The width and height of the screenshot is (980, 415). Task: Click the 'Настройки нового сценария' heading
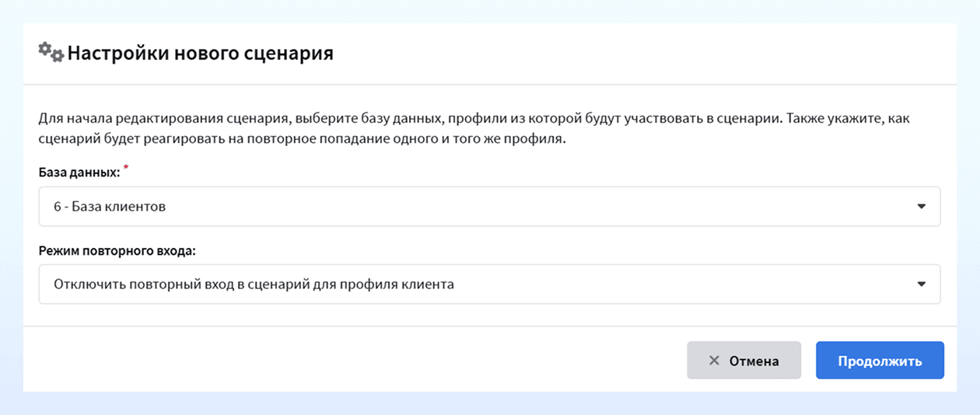tap(201, 54)
